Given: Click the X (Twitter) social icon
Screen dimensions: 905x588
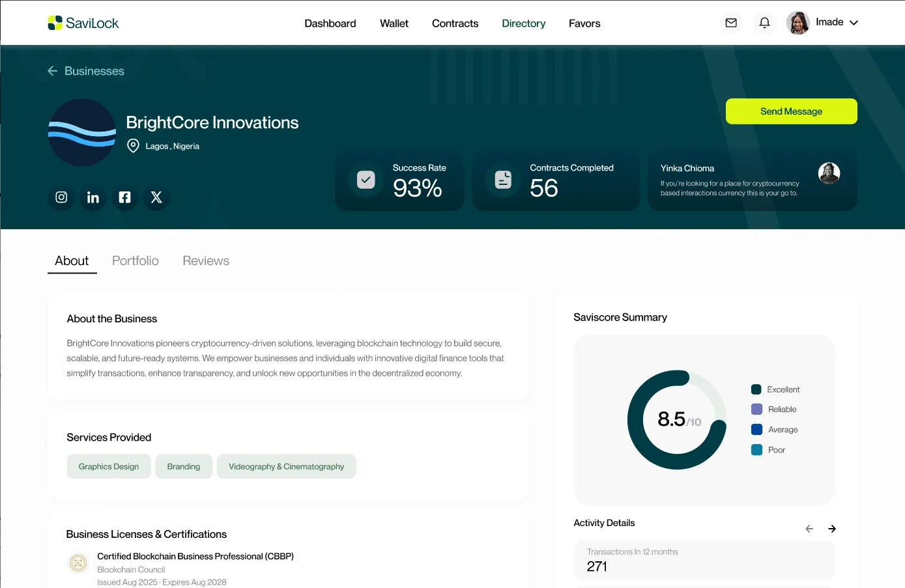Looking at the screenshot, I should pyautogui.click(x=156, y=197).
